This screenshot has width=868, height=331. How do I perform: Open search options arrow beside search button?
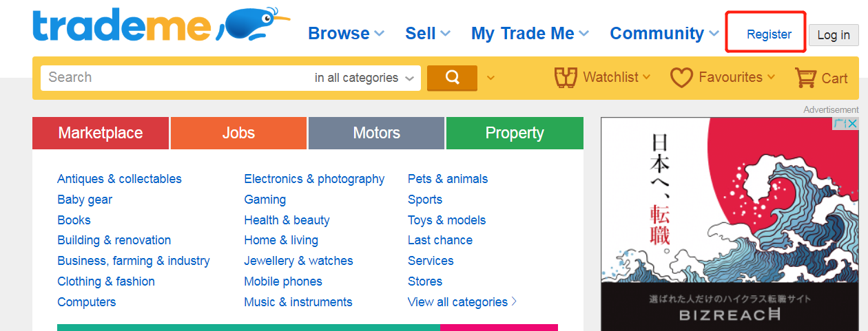(x=490, y=78)
